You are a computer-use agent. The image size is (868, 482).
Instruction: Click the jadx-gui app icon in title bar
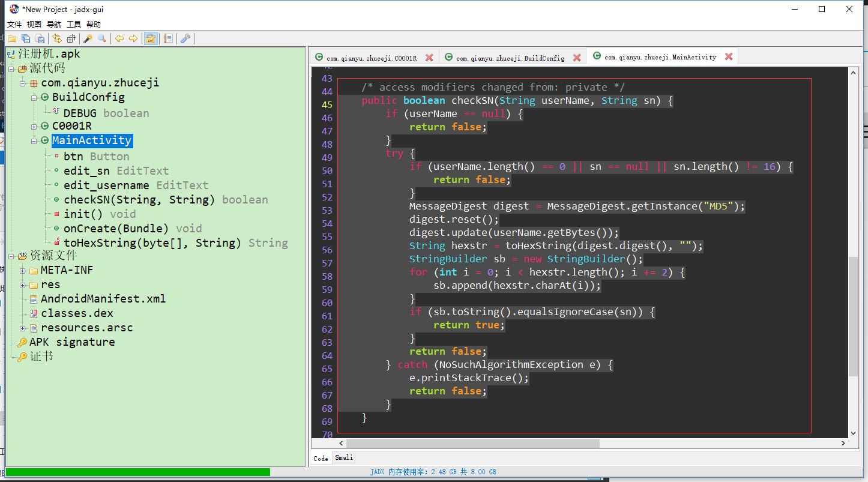coord(14,9)
